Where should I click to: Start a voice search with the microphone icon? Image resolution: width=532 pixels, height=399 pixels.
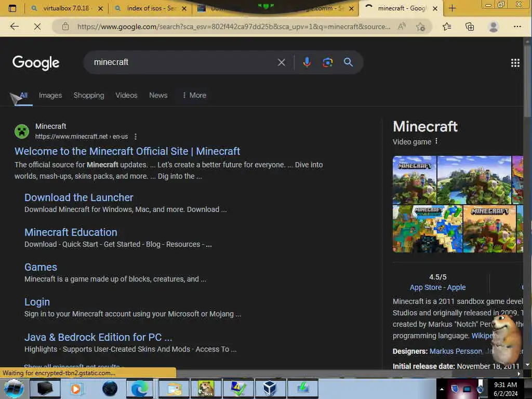(307, 62)
